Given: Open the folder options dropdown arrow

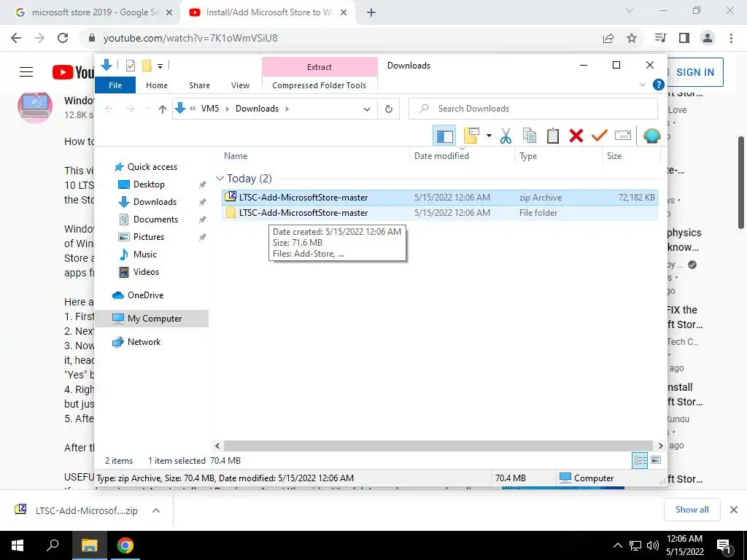Looking at the screenshot, I should click(x=489, y=136).
